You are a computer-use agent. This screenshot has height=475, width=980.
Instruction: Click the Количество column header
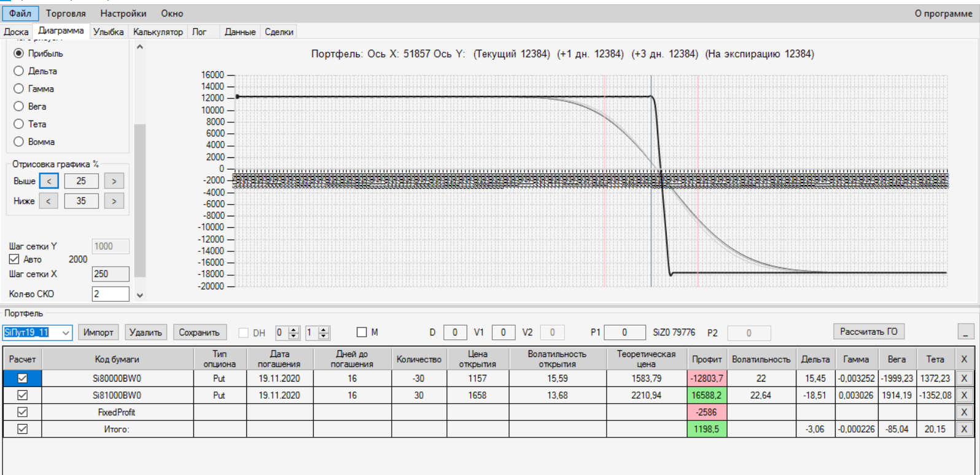point(419,359)
